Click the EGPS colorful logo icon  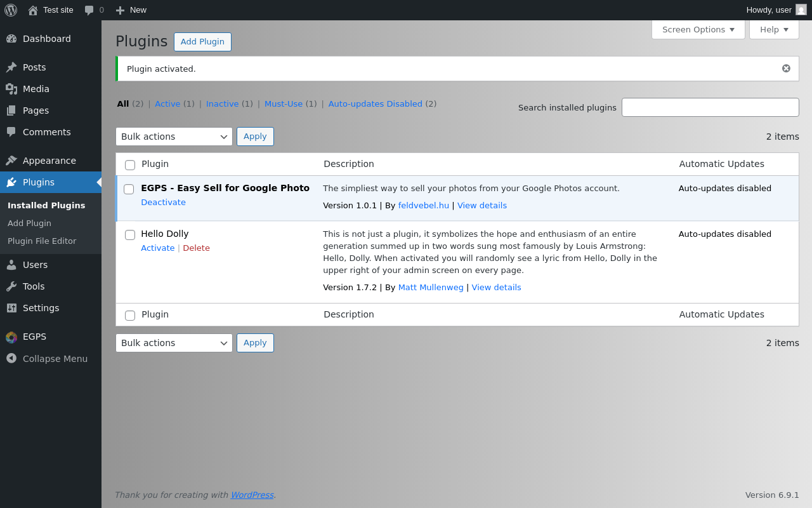(x=11, y=337)
